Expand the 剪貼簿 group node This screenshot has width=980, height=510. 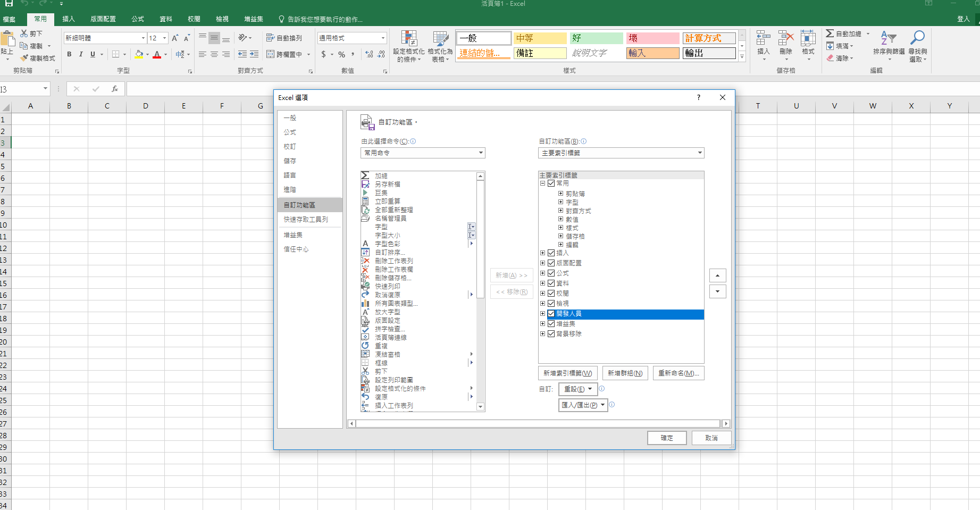click(560, 194)
